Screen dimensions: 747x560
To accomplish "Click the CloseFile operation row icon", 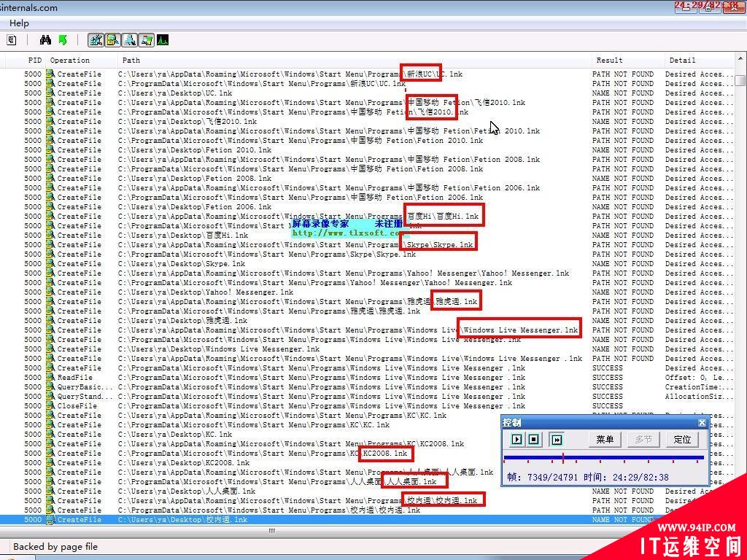I will 50,405.
